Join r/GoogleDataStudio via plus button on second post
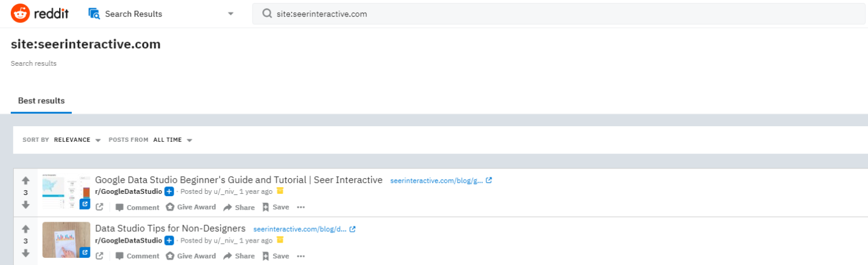 click(169, 240)
